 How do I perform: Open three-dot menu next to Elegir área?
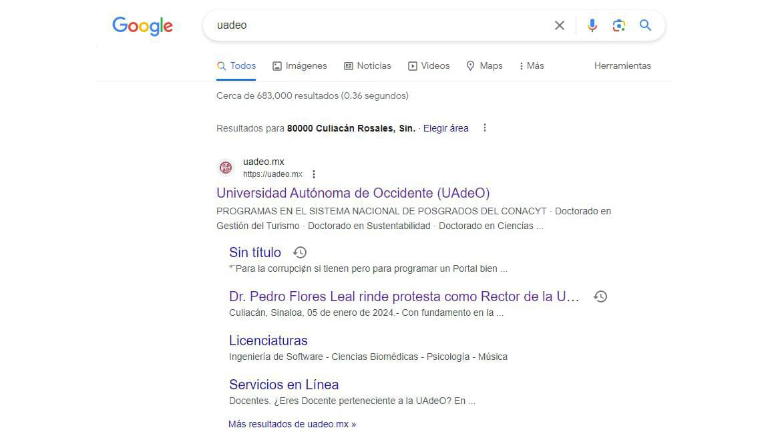[485, 128]
